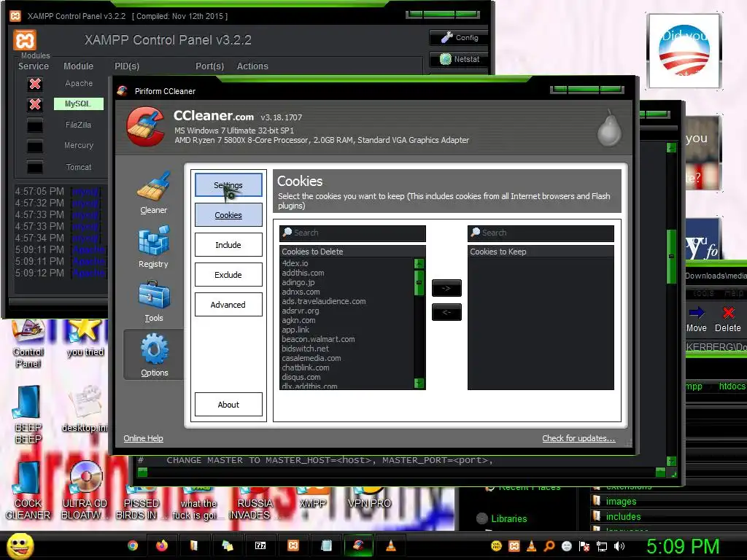This screenshot has width=747, height=560.
Task: Open COCK CLEANER desktop shortcut
Action: tap(28, 491)
